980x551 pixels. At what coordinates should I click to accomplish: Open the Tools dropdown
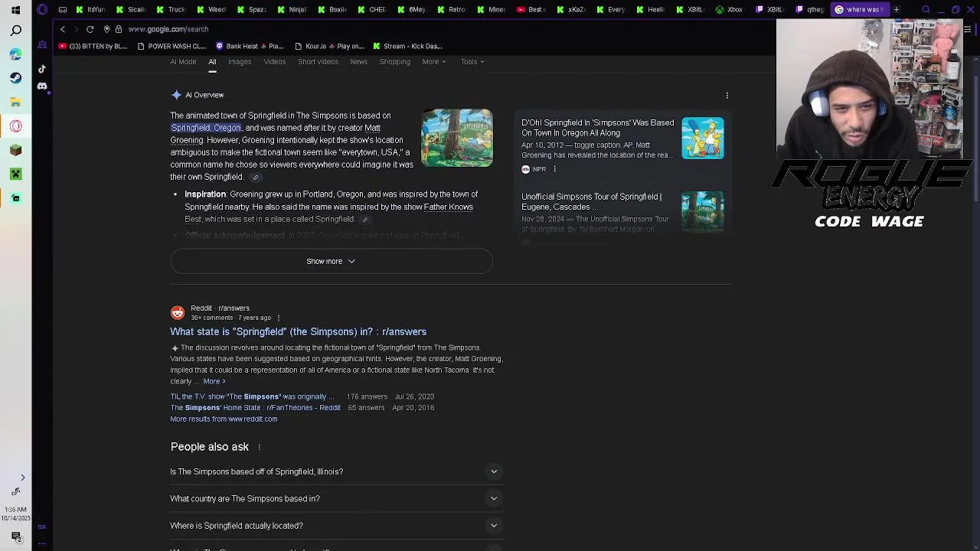pos(472,62)
